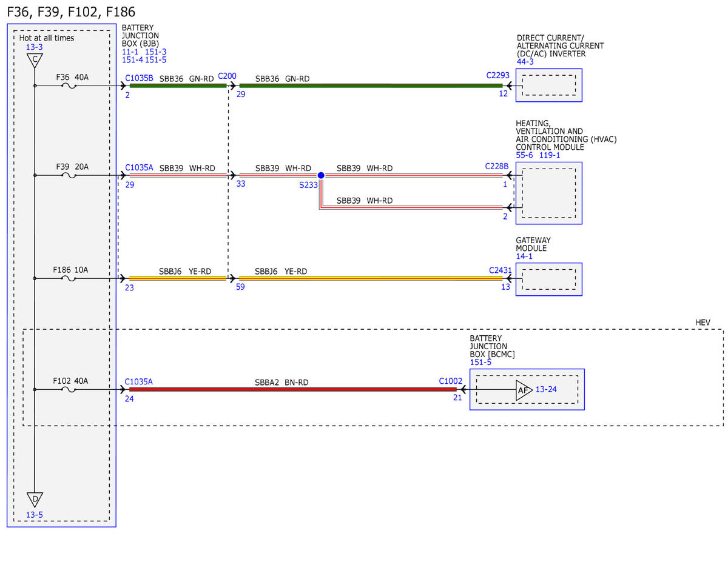Click connector label C2293
The width and height of the screenshot is (728, 562).
(498, 76)
